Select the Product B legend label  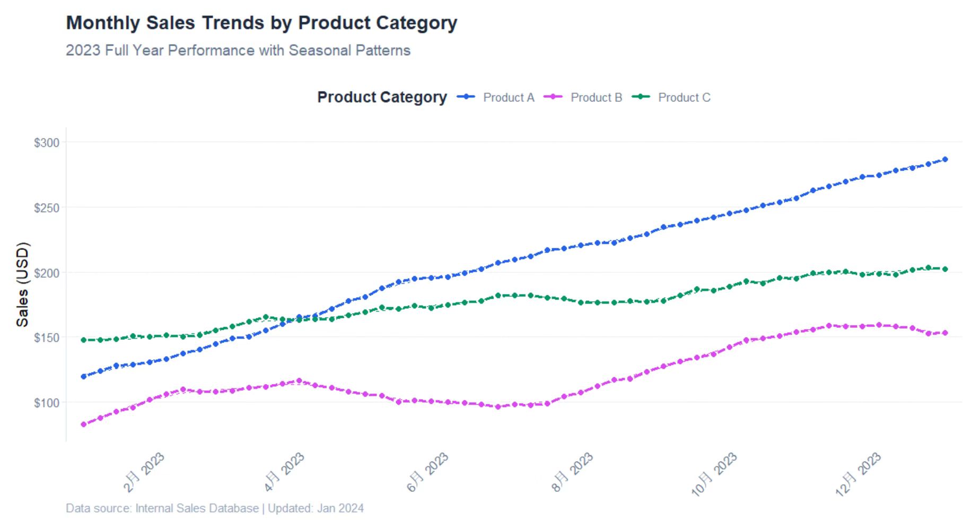coord(596,98)
